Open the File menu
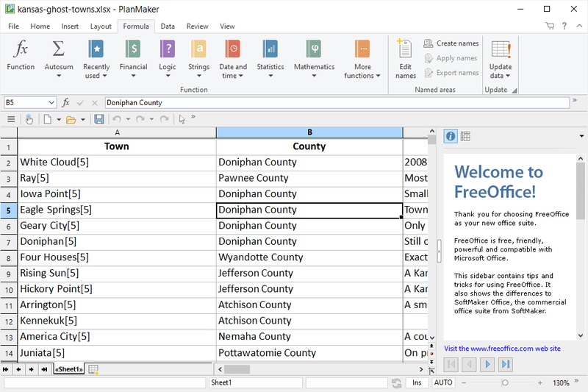The image size is (588, 392). click(13, 26)
